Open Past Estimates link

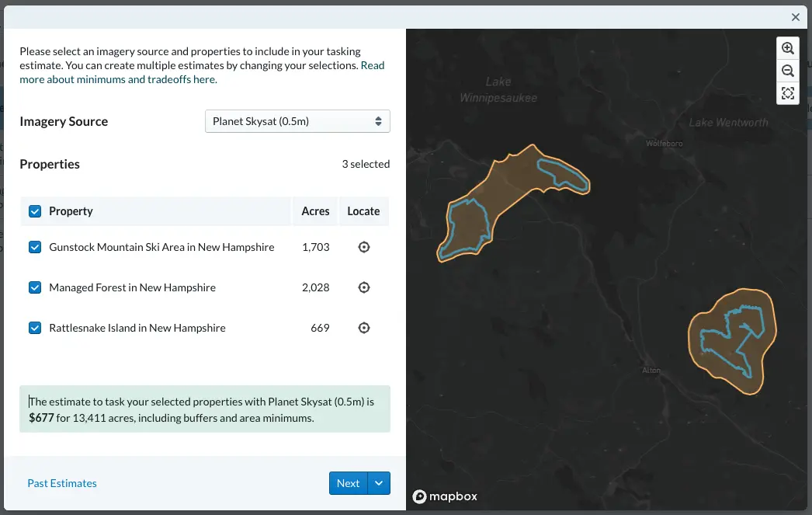(x=62, y=483)
